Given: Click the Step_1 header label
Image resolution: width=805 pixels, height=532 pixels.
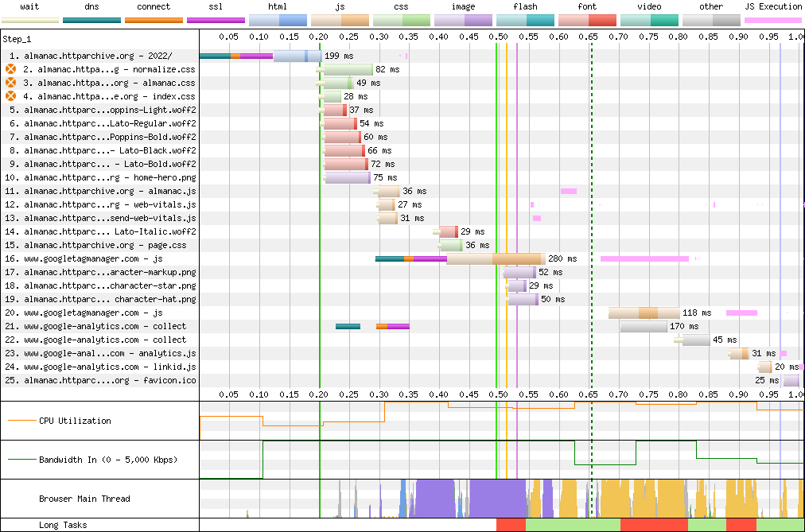Looking at the screenshot, I should tap(17, 37).
